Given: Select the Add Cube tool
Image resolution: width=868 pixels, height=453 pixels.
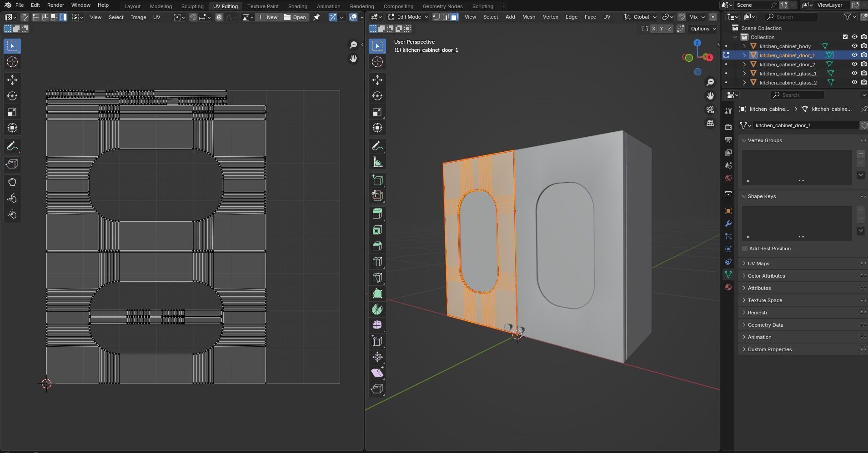Looking at the screenshot, I should click(x=377, y=180).
